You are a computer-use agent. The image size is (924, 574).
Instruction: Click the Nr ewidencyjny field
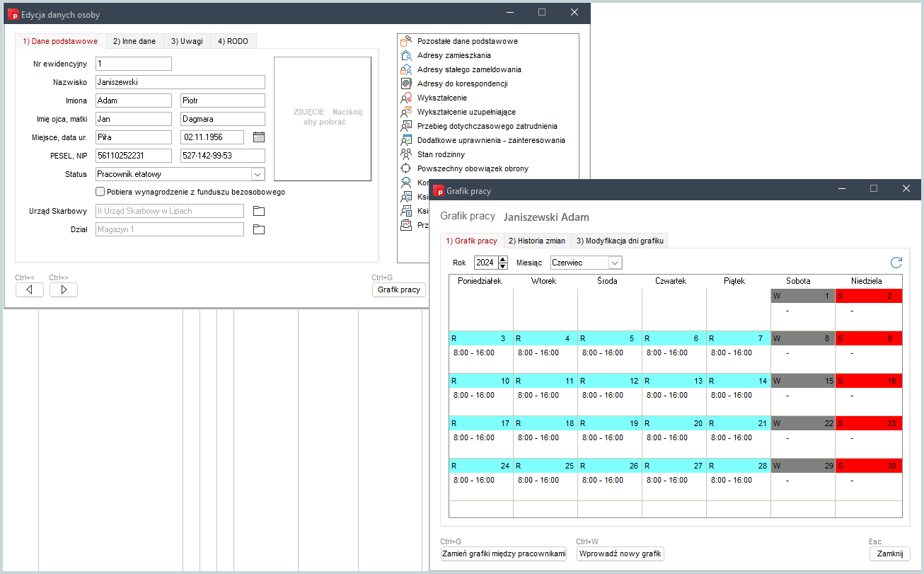(x=134, y=64)
